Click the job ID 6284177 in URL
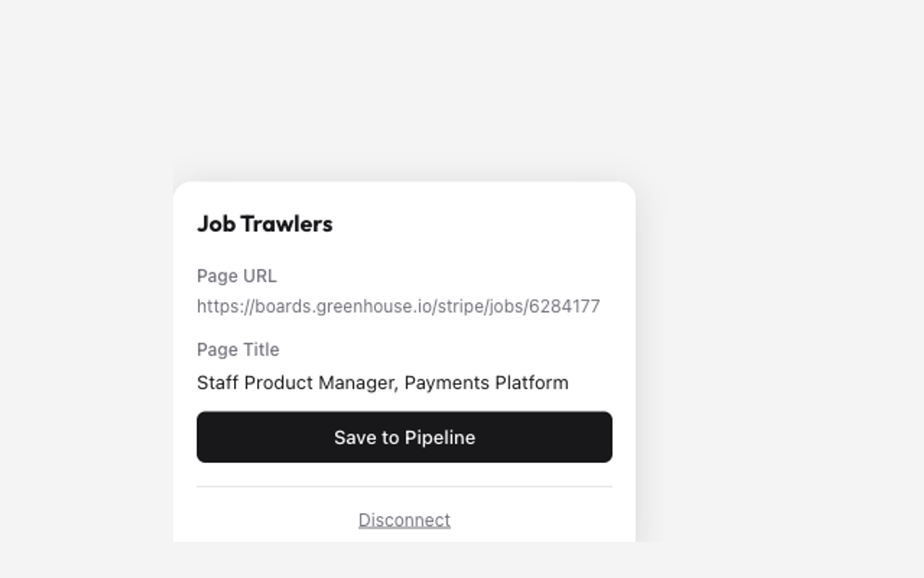 point(565,306)
